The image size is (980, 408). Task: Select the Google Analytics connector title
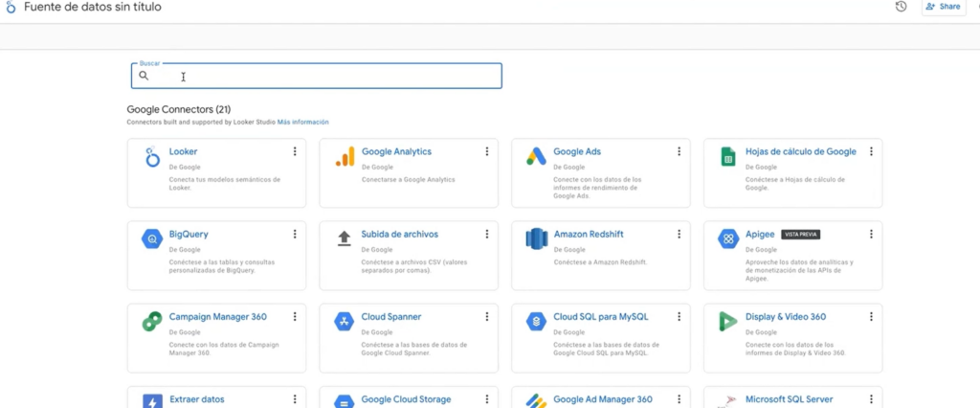396,151
